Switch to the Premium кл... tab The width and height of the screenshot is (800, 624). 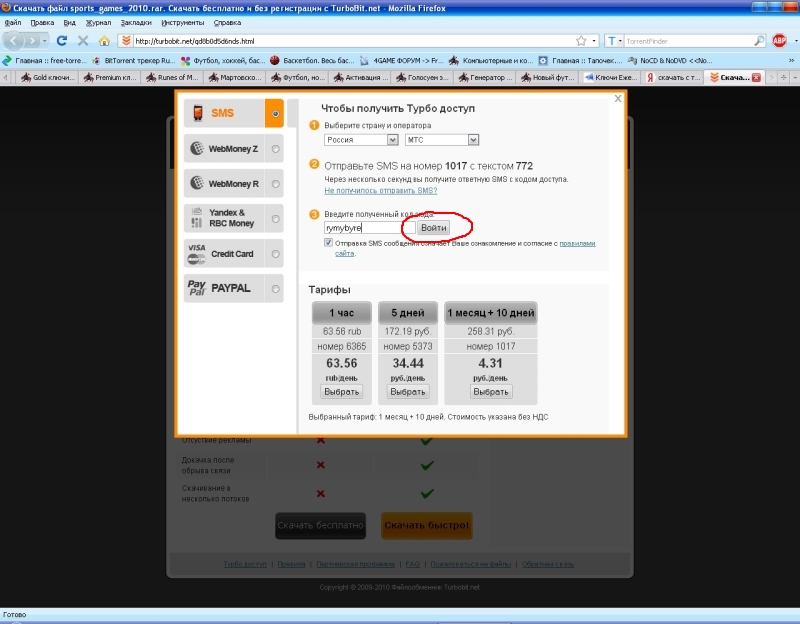click(110, 78)
